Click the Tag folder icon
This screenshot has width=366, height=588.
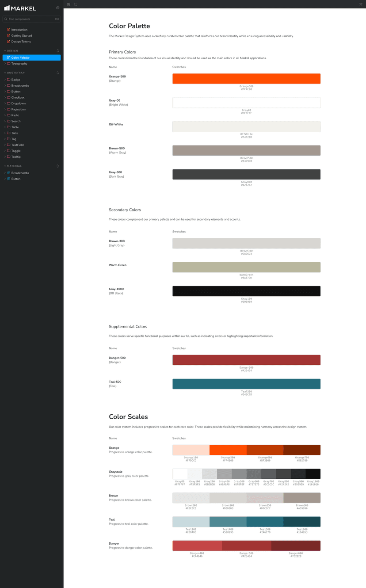click(8, 139)
